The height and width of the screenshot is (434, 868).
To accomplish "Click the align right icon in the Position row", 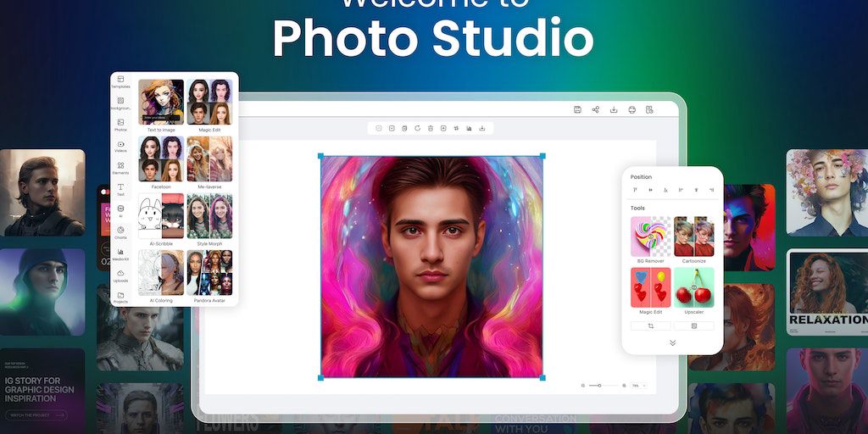I will click(x=711, y=190).
